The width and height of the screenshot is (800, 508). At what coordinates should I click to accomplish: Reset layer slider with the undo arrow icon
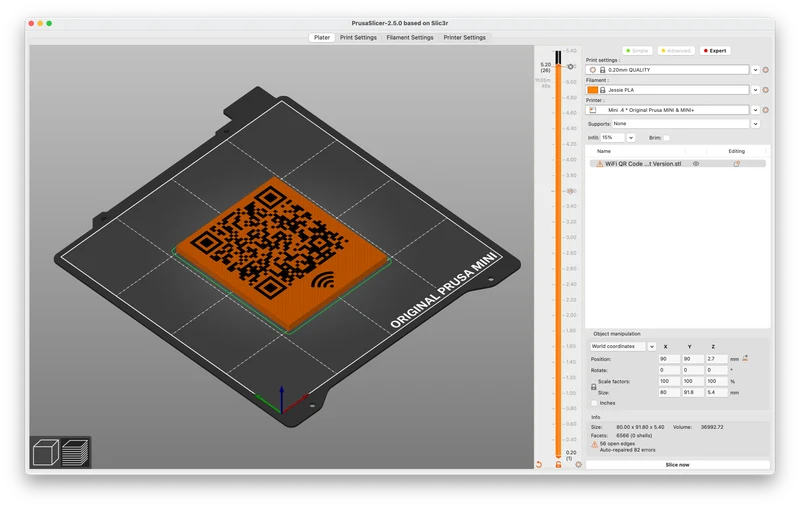pyautogui.click(x=539, y=465)
